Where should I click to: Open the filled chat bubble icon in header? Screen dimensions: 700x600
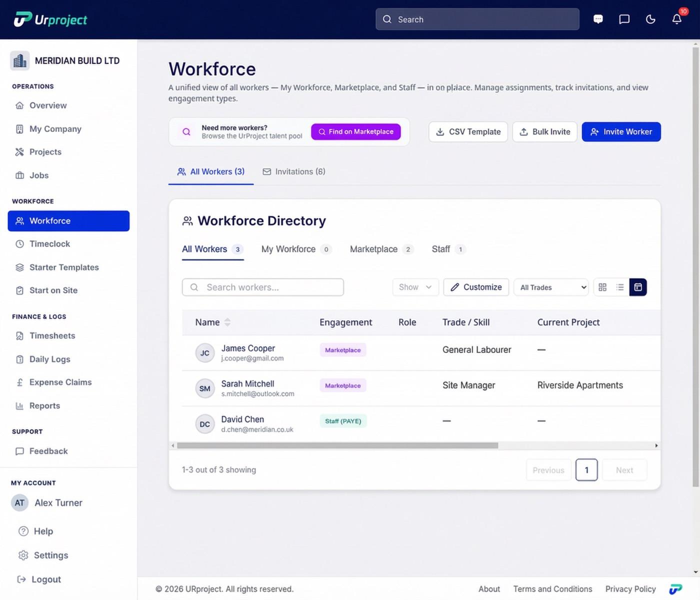598,19
